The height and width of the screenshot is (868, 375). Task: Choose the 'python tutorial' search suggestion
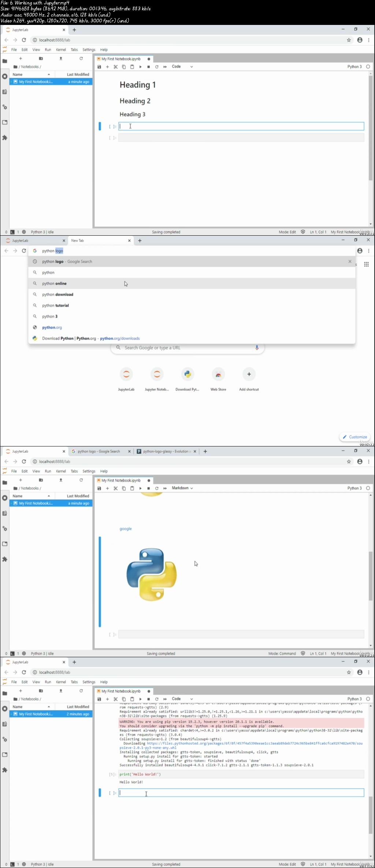click(192, 305)
